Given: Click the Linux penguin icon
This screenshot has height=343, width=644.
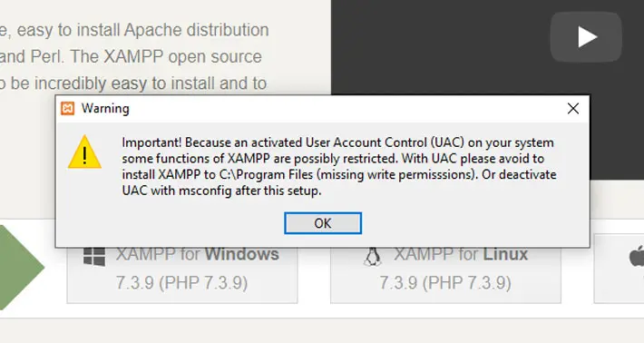Looking at the screenshot, I should tap(373, 256).
